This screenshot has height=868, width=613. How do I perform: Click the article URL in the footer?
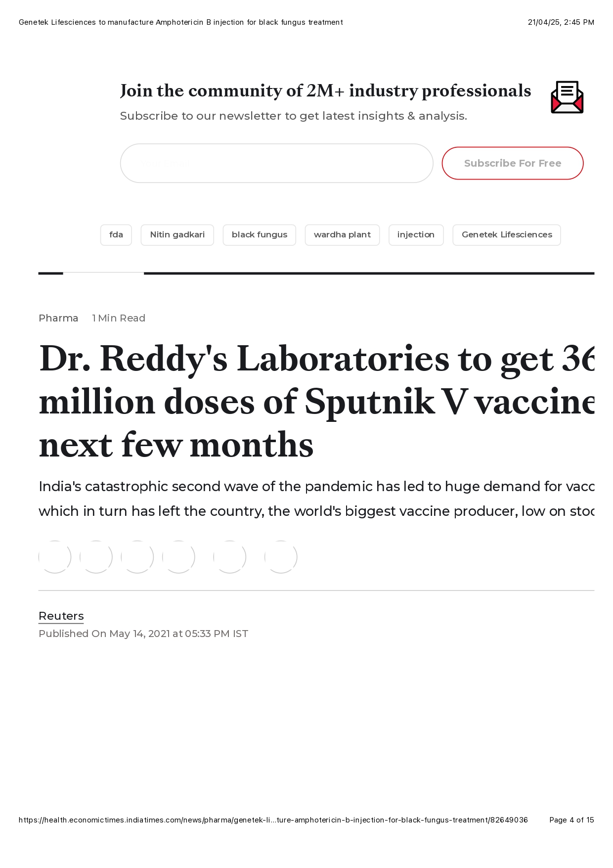(273, 820)
